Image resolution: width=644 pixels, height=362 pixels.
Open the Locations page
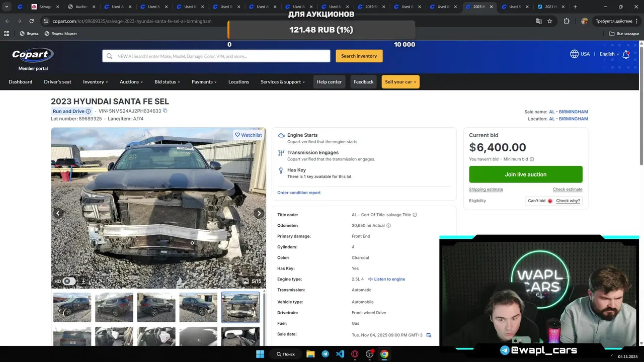pos(238,82)
